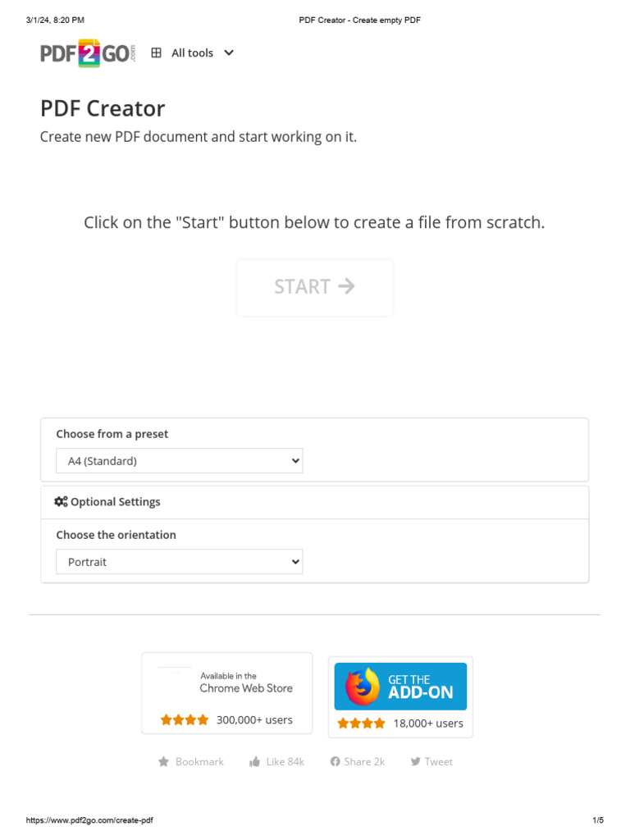Open the Chrome Web Store badge
This screenshot has height=840, width=630.
click(227, 682)
